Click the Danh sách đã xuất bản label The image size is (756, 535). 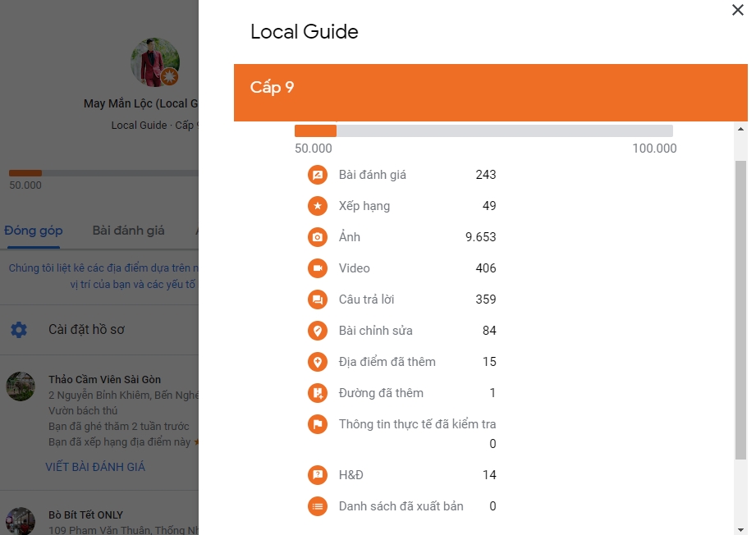coord(401,506)
